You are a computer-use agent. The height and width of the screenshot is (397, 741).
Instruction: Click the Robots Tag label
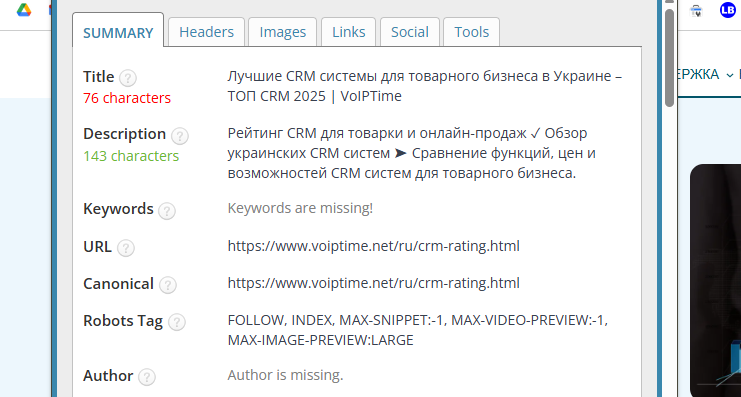click(123, 321)
